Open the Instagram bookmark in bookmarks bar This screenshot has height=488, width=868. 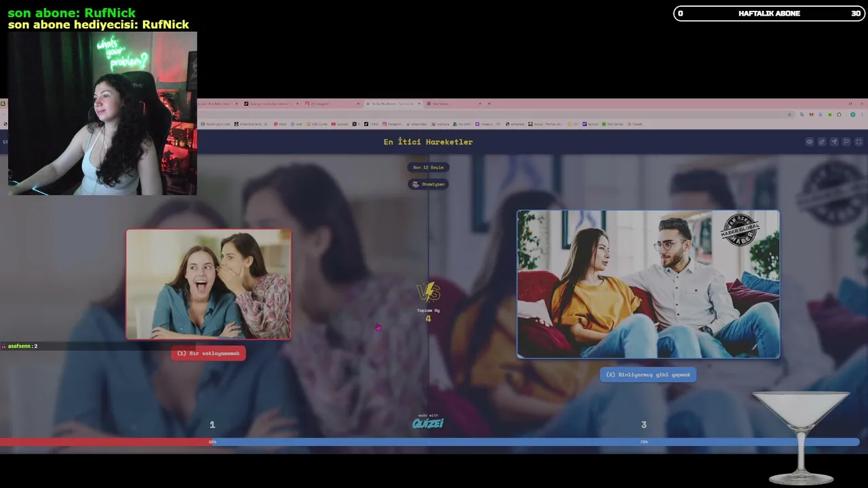[x=392, y=124]
